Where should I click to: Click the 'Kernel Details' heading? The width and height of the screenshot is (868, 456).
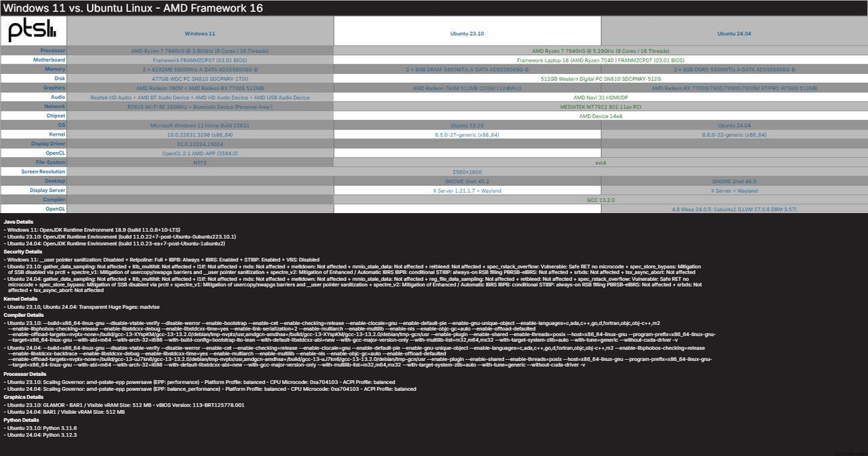click(x=20, y=299)
